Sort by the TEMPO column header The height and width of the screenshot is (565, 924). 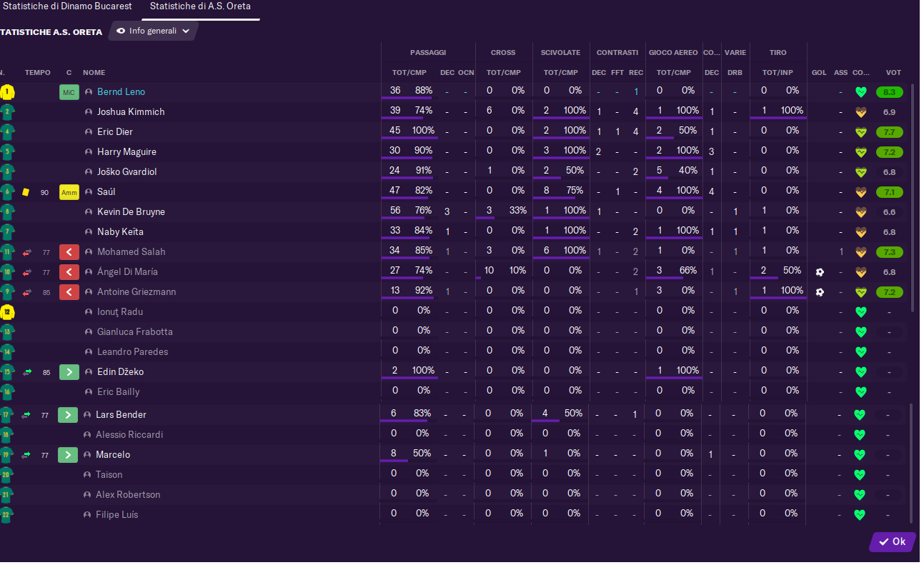pos(38,72)
